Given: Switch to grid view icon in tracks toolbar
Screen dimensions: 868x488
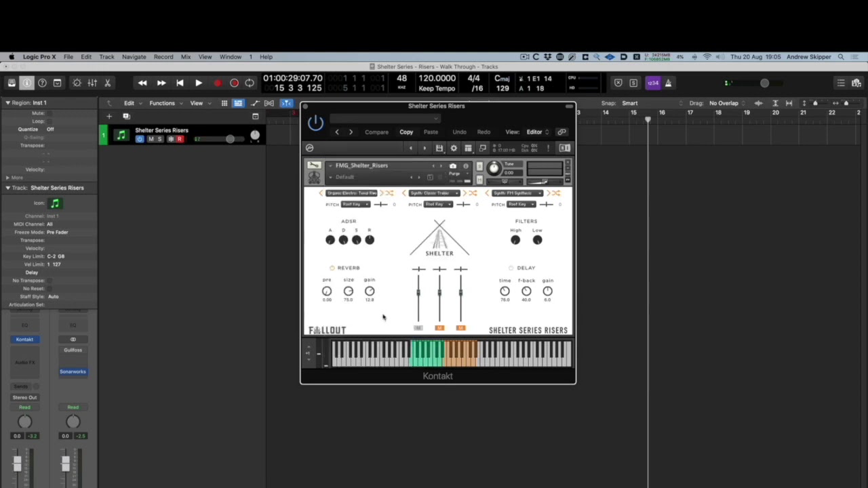Looking at the screenshot, I should (x=224, y=103).
